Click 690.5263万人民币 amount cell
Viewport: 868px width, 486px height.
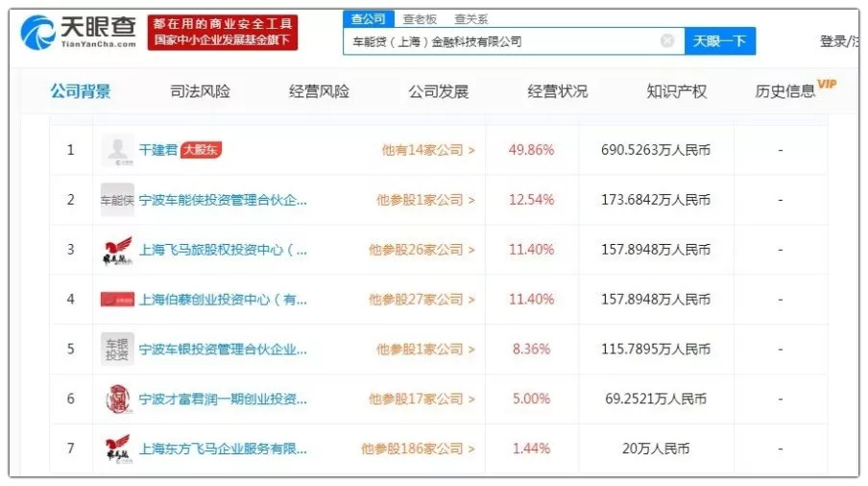click(x=656, y=150)
